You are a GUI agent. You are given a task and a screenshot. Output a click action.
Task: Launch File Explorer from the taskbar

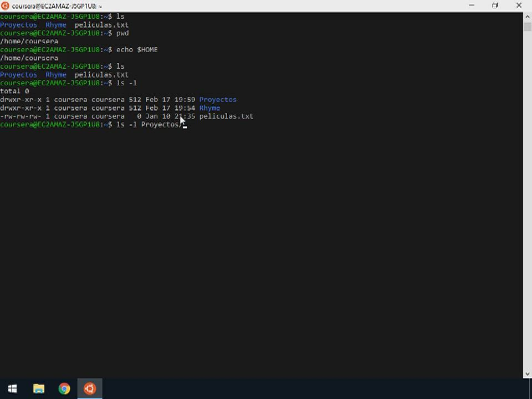[39, 388]
